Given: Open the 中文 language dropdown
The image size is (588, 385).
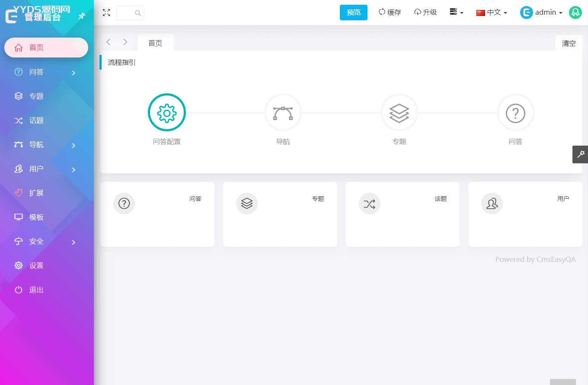Looking at the screenshot, I should [491, 13].
